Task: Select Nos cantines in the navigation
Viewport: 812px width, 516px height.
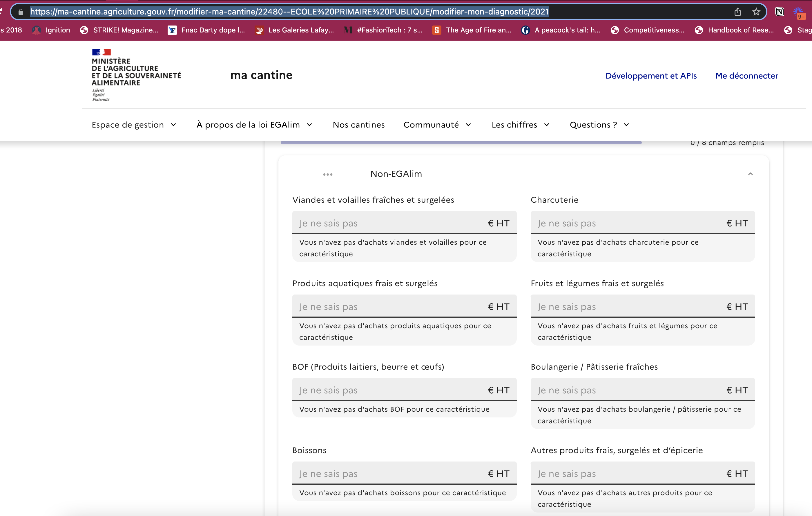Action: pos(359,125)
